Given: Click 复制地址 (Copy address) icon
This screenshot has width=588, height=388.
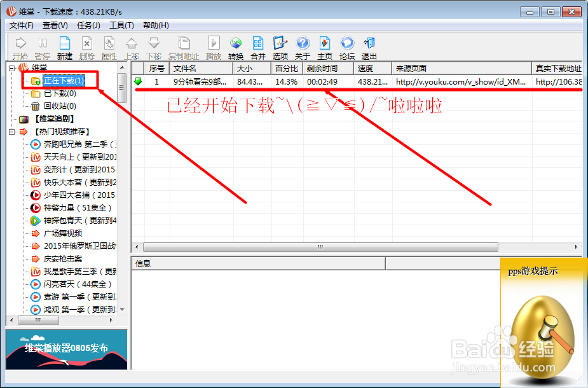Looking at the screenshot, I should pos(183,48).
